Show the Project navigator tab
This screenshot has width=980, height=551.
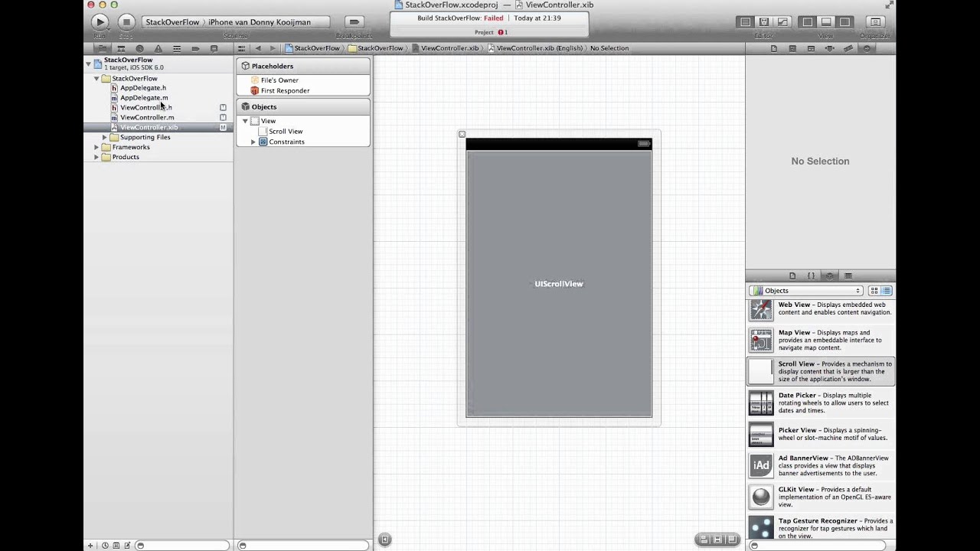pos(102,48)
